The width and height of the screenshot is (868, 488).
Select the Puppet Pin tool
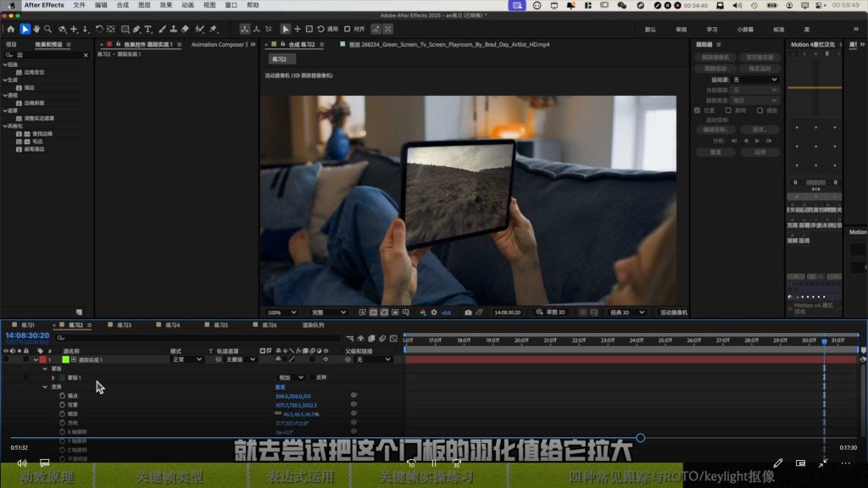tap(214, 29)
